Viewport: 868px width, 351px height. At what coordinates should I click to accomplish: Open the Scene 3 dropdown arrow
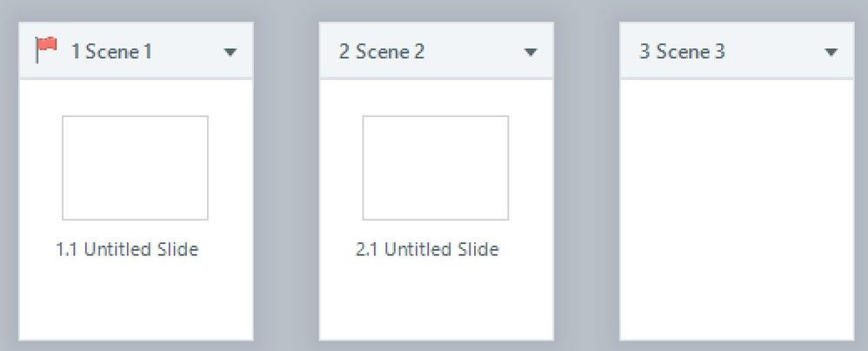pos(831,52)
